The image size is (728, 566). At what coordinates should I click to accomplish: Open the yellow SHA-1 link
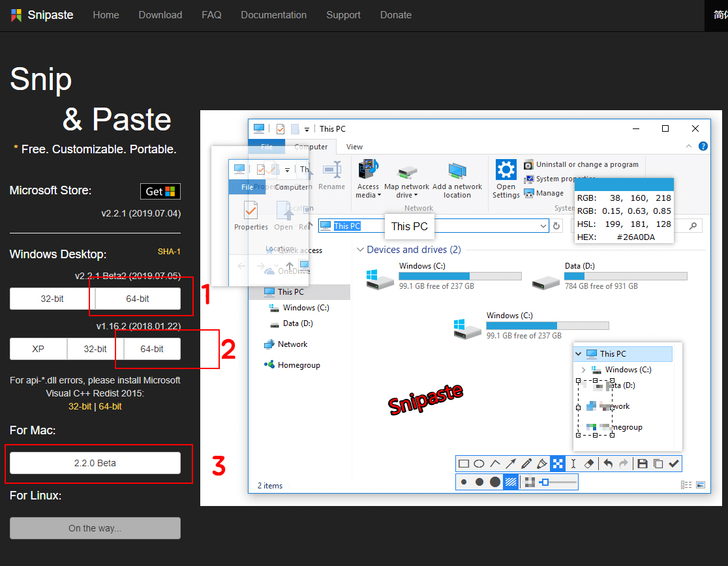pos(169,252)
